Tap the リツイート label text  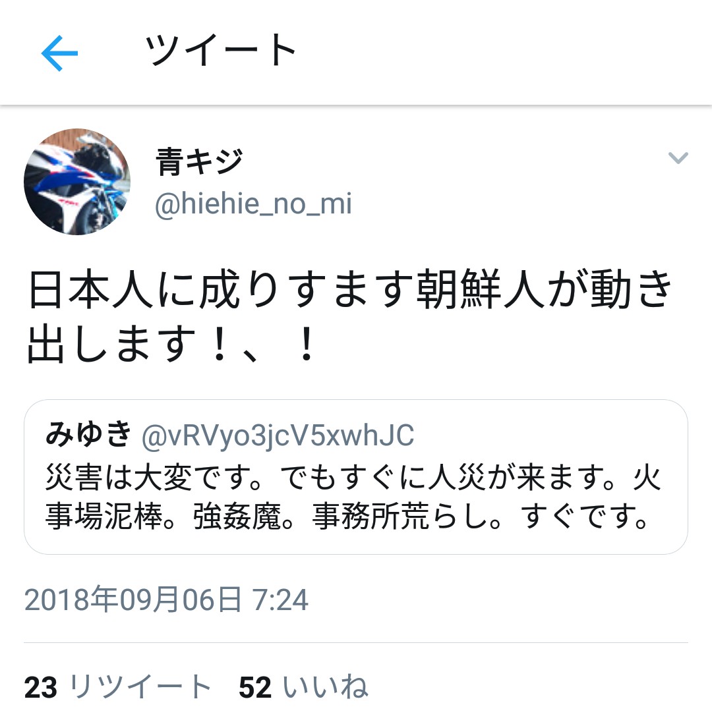tap(140, 686)
